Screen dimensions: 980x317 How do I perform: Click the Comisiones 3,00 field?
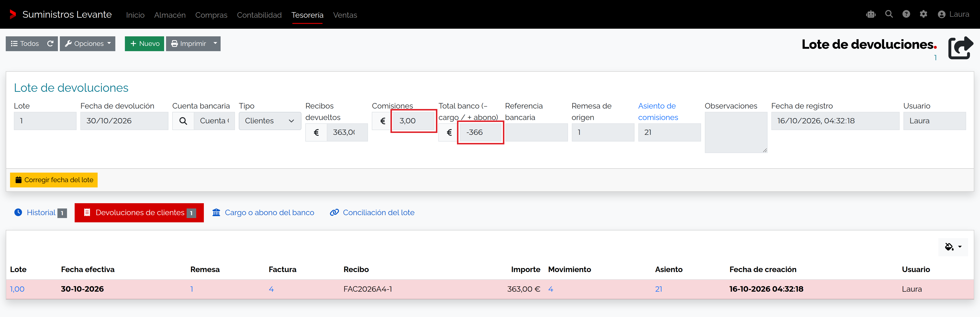414,121
